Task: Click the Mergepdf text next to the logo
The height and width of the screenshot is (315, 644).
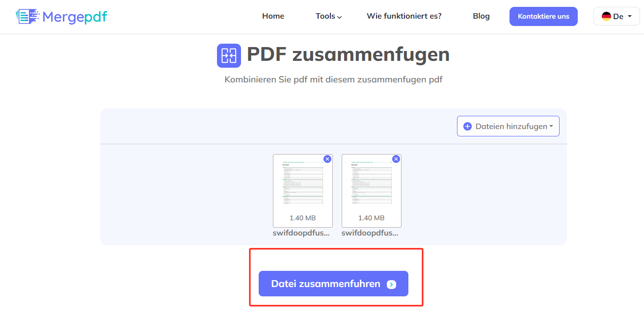Action: (75, 16)
